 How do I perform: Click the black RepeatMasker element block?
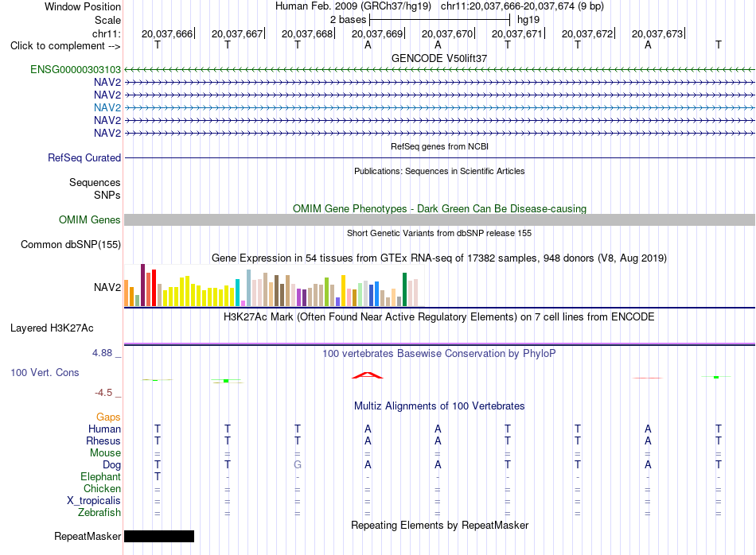(159, 536)
